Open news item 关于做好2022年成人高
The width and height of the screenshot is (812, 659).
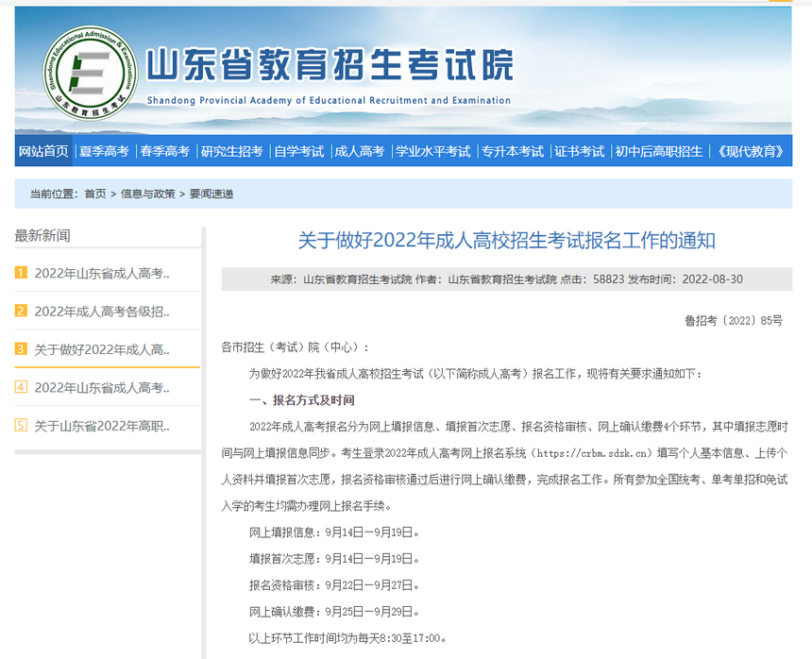(x=102, y=349)
